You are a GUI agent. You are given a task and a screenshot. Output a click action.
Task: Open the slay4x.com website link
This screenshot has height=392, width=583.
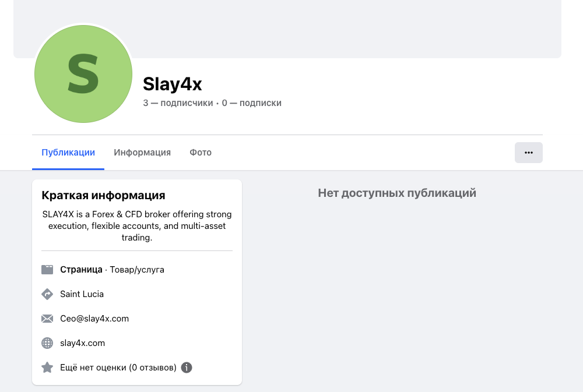pyautogui.click(x=83, y=343)
